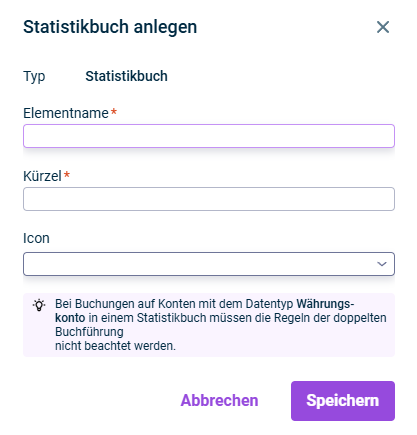
Task: Focus the Kürzel text field
Action: [209, 199]
